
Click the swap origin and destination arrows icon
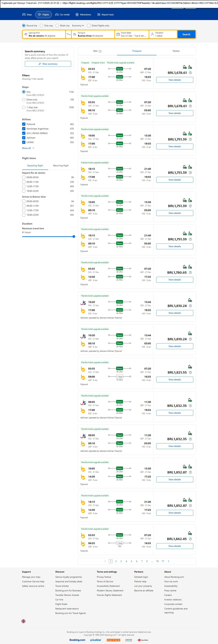click(x=68, y=34)
